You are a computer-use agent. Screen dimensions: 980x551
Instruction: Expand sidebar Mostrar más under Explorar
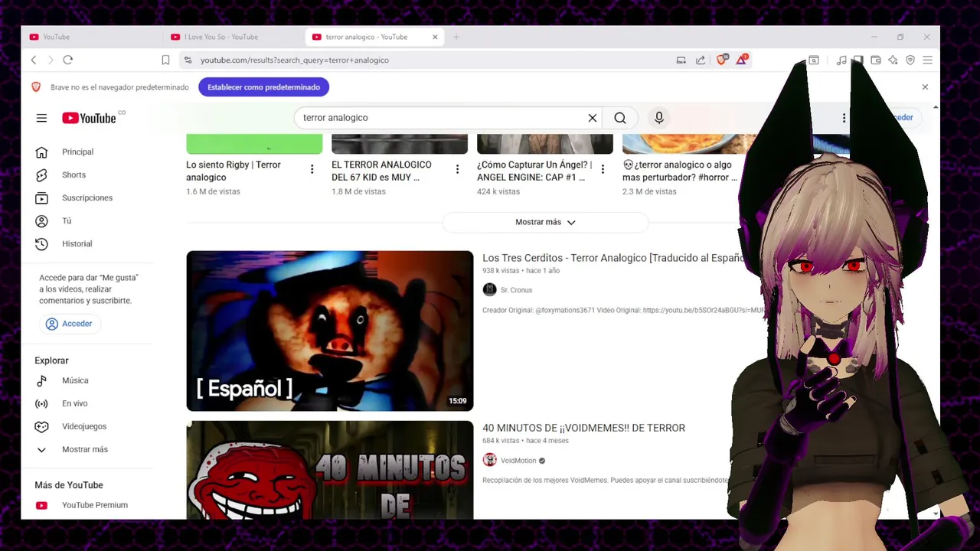coord(85,449)
